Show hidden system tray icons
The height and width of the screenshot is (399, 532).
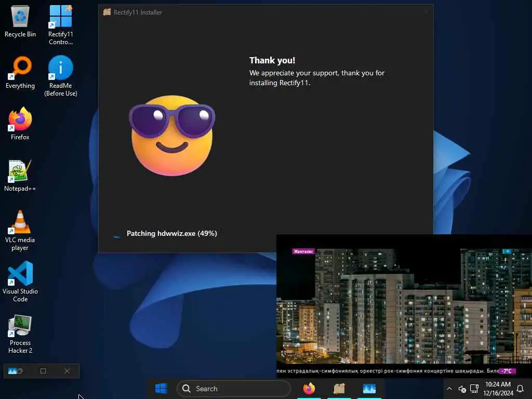point(449,389)
